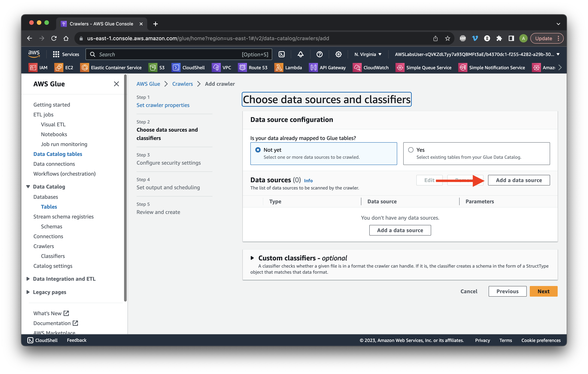Click the AWS Glue breadcrumb link

(x=148, y=84)
